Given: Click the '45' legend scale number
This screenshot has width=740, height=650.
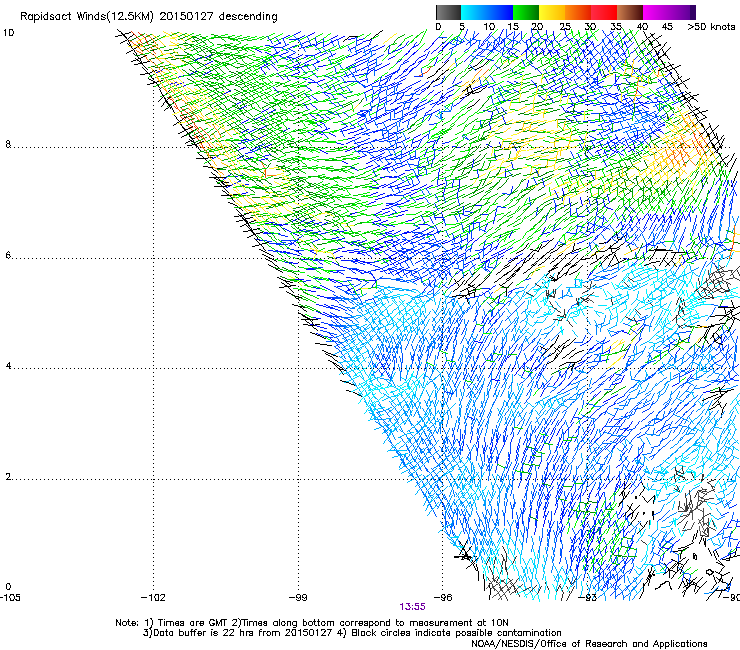Looking at the screenshot, I should 667,27.
